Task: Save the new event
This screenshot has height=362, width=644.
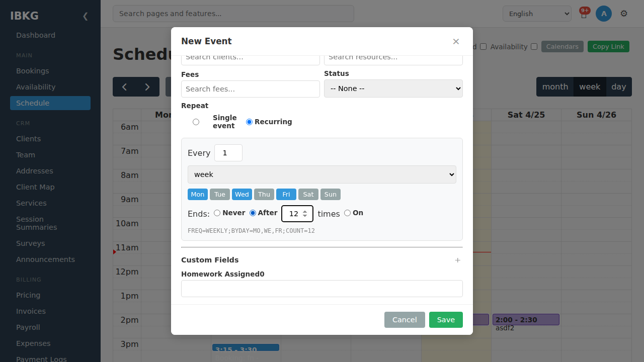Action: (x=446, y=320)
